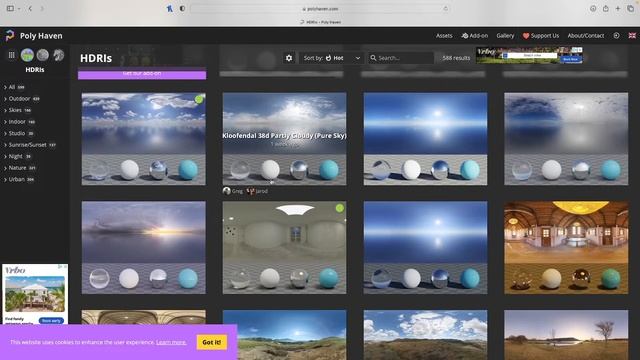Open the scattered clouds sky HDRI with green dot
Screen dimensions: 640x360
(144, 139)
